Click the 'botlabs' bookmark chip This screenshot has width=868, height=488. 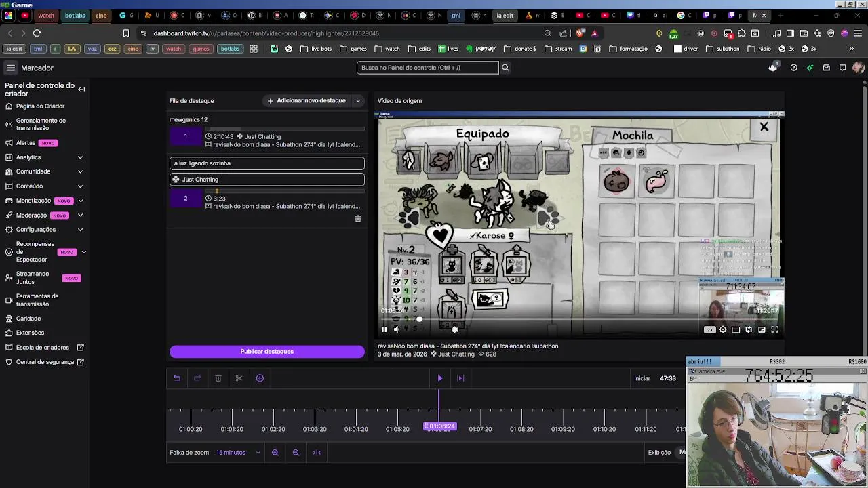[x=230, y=49]
